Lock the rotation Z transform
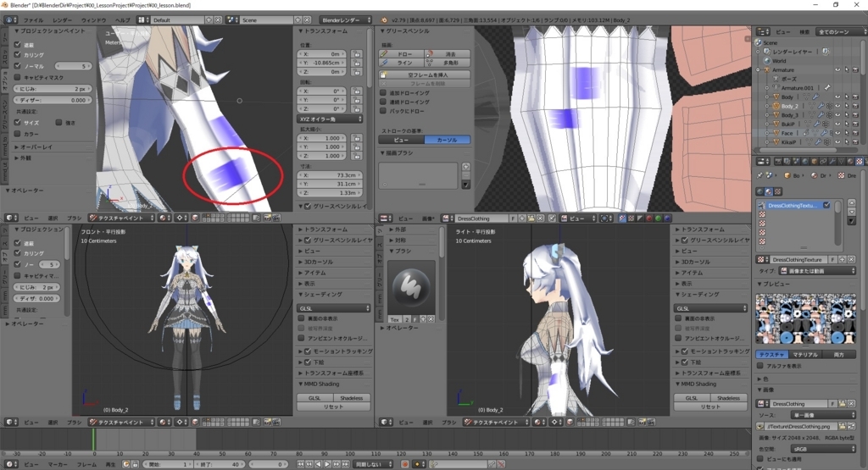868x470 pixels. click(x=357, y=109)
